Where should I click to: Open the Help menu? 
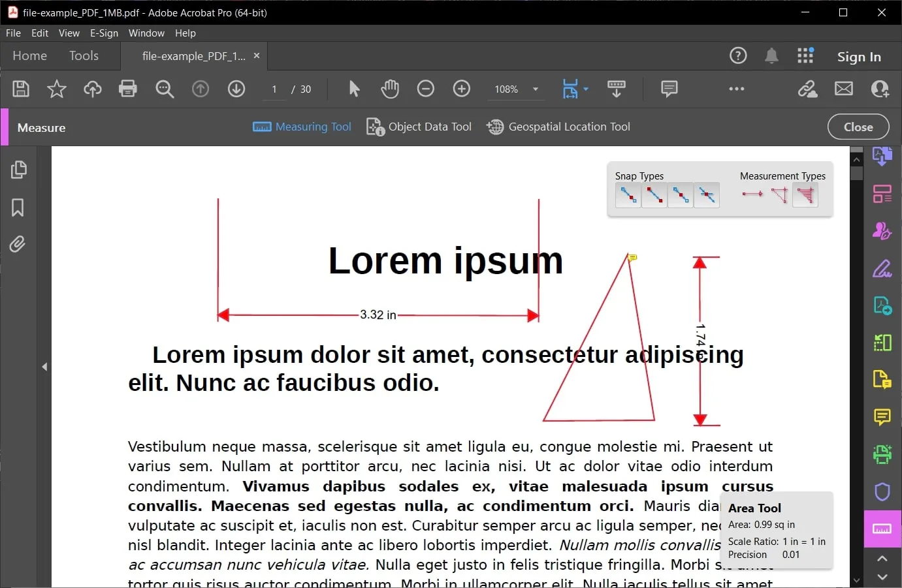tap(185, 33)
